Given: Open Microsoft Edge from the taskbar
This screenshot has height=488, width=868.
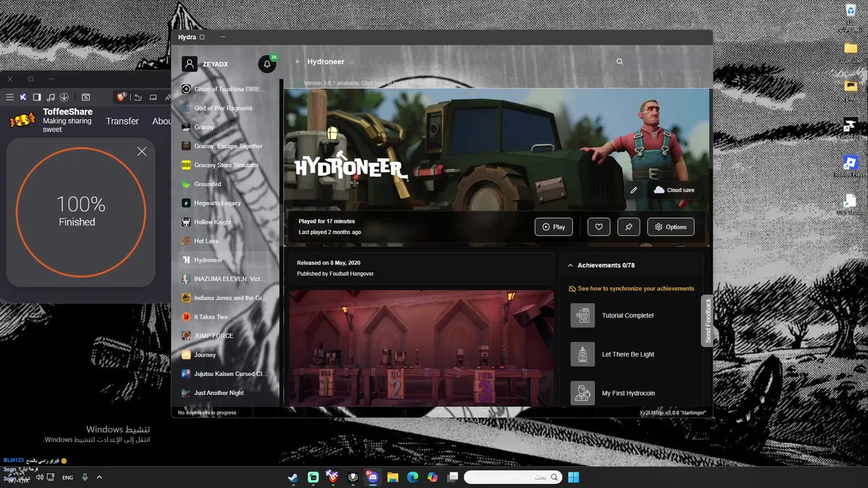Looking at the screenshot, I should (412, 477).
